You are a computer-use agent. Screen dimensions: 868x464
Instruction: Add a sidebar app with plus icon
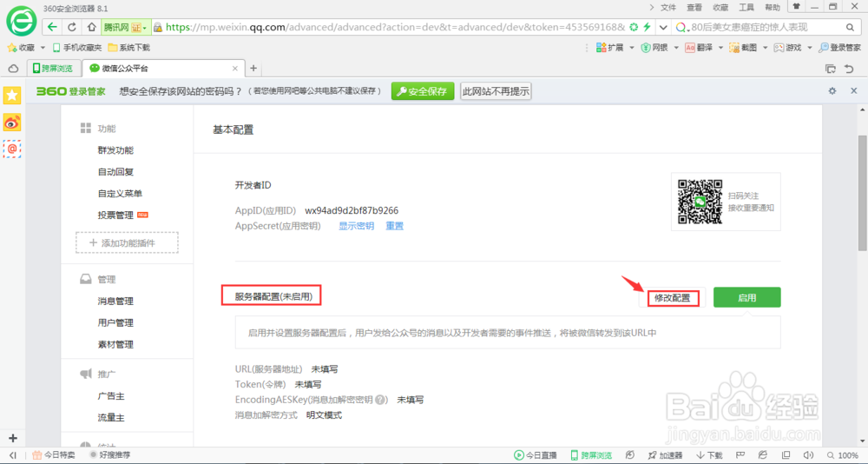pos(13,438)
